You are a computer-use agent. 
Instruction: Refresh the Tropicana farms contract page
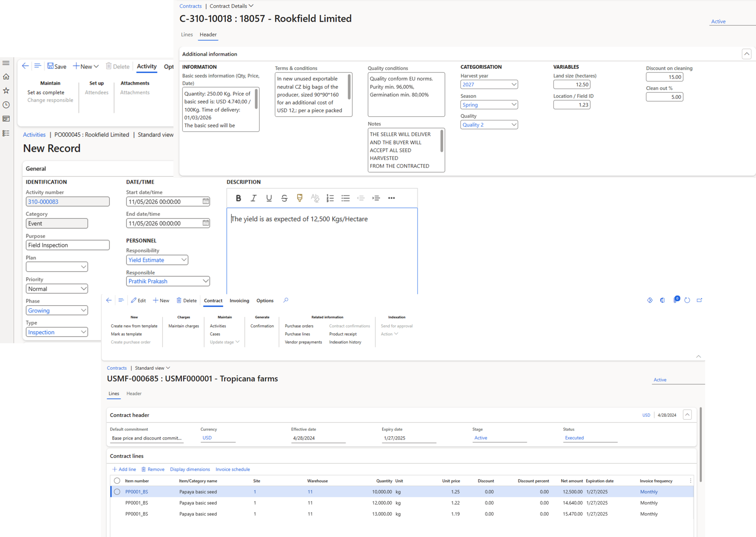(687, 300)
